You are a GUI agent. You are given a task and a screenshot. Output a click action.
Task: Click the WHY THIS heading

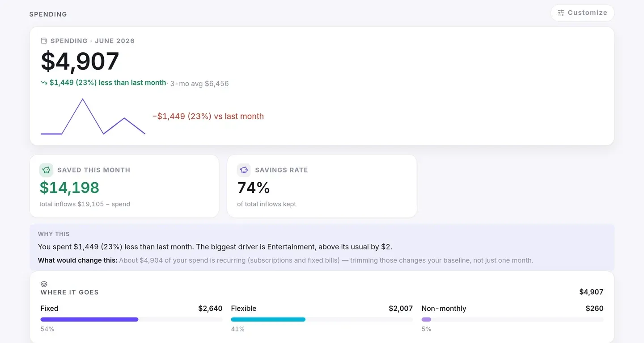coord(54,234)
